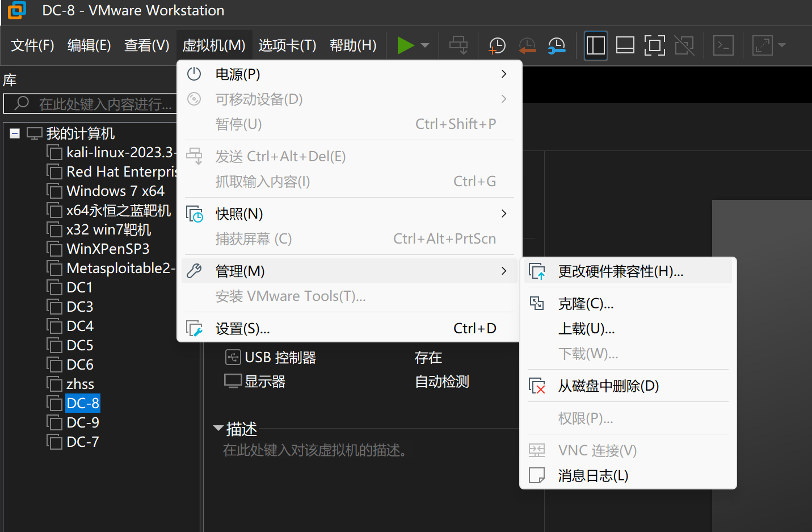Open the stretch guest dropdown arrow
812x532 pixels.
(x=782, y=45)
